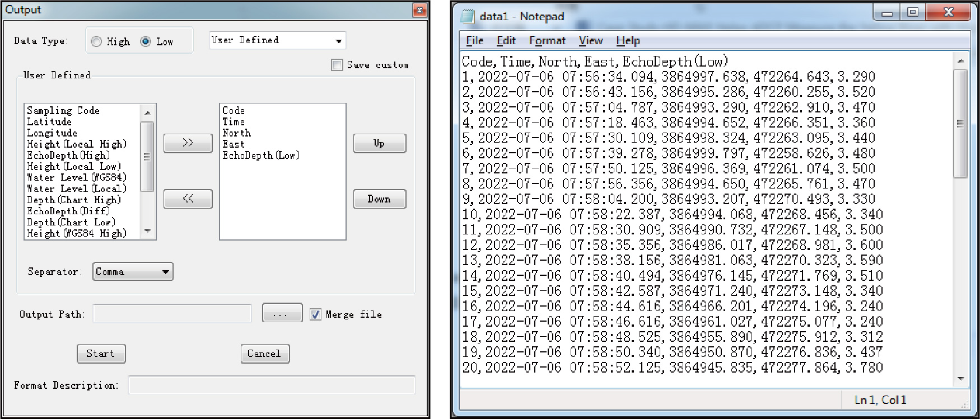Click Notepad scrollbar down arrow
This screenshot has width=980, height=419.
point(960,379)
